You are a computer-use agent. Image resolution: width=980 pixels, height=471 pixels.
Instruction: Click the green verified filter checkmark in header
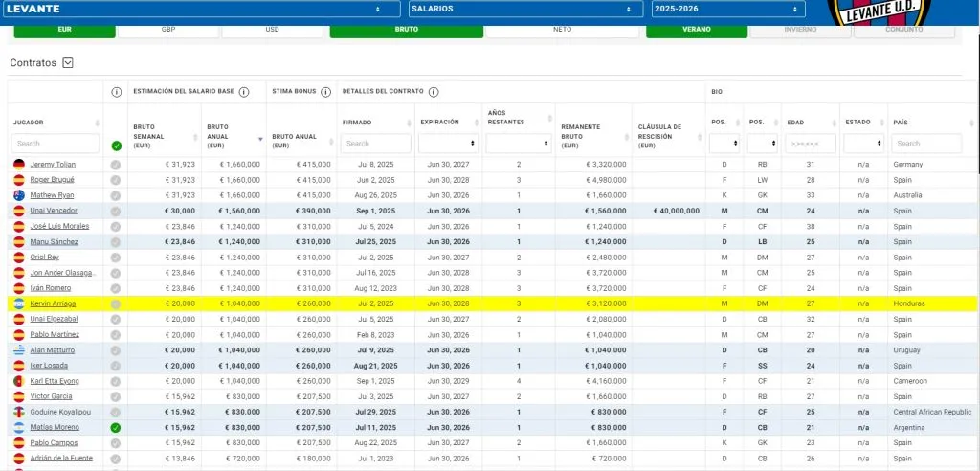coord(116,146)
